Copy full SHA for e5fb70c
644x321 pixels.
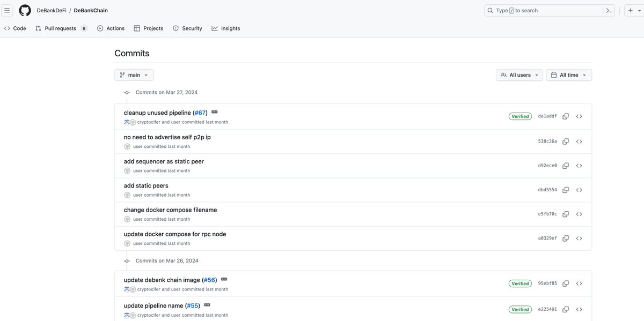566,214
